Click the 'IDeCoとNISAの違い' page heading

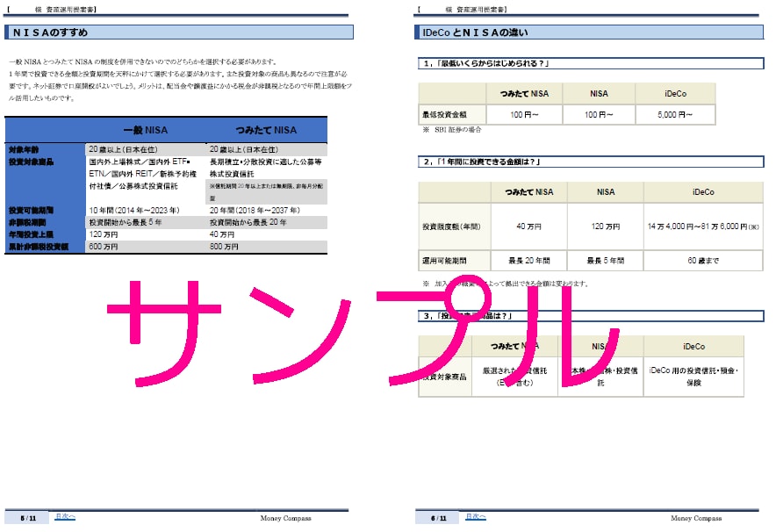(x=589, y=32)
